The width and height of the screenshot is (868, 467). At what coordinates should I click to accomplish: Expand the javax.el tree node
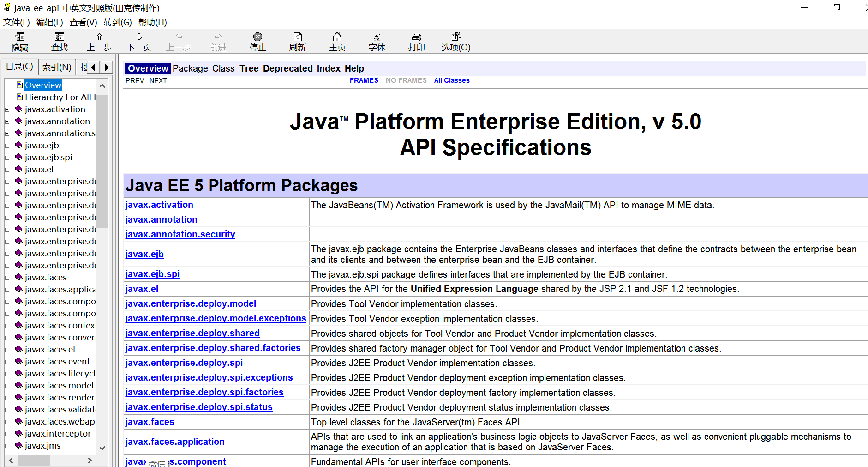click(x=7, y=170)
